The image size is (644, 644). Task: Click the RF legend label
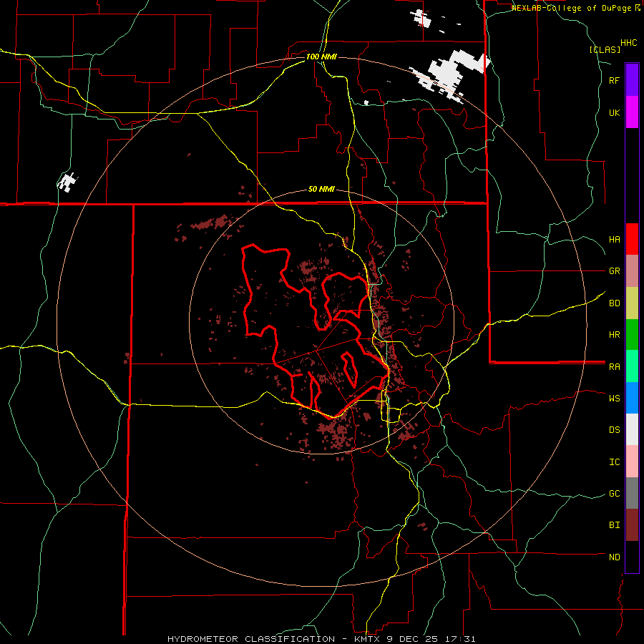pos(614,80)
